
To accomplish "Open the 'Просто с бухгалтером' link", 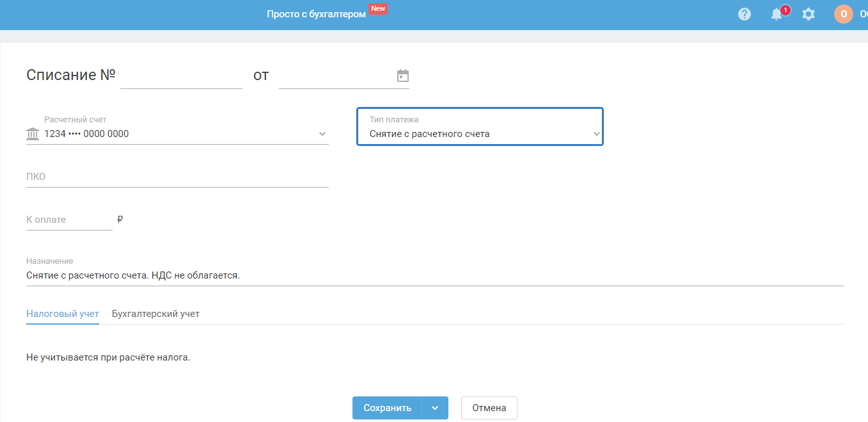I will click(316, 14).
